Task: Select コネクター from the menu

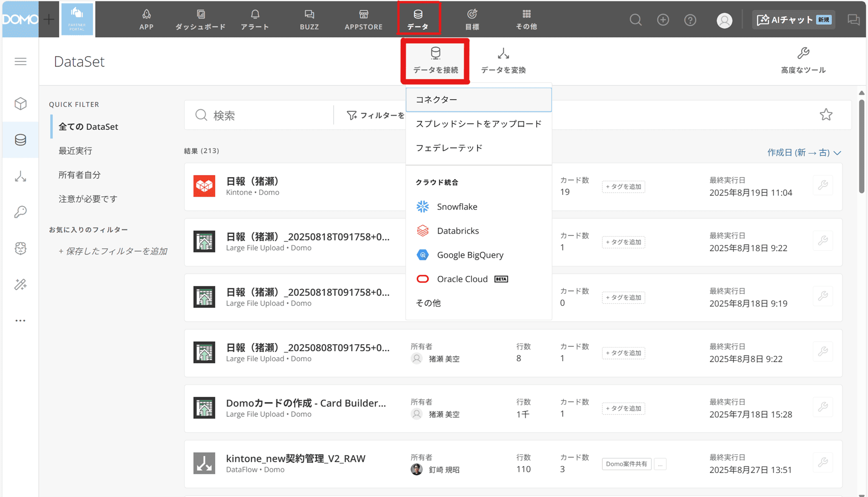Action: (478, 99)
